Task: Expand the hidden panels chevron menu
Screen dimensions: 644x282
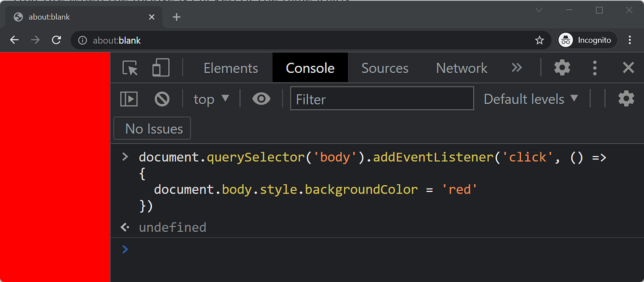Action: click(x=517, y=68)
